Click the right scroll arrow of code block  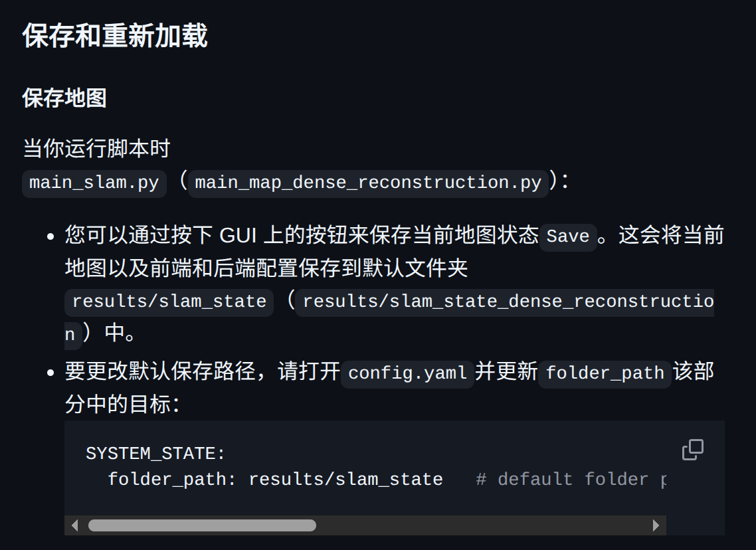tap(656, 525)
